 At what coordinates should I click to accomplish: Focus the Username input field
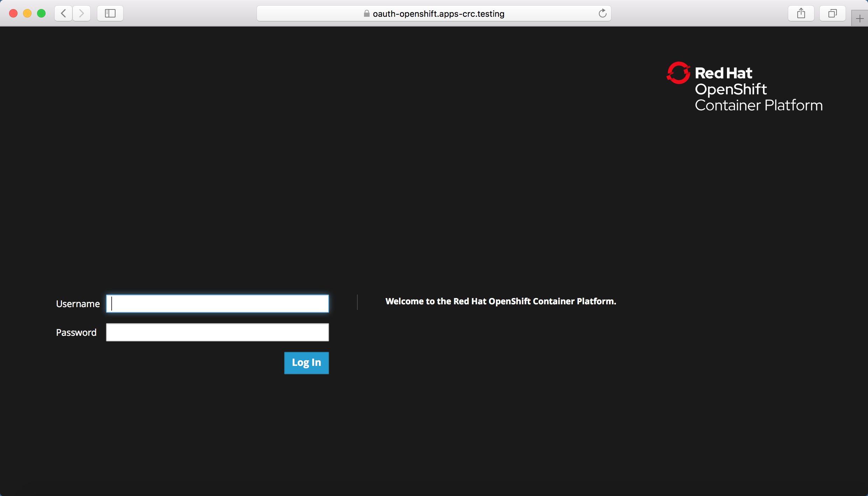tap(217, 304)
